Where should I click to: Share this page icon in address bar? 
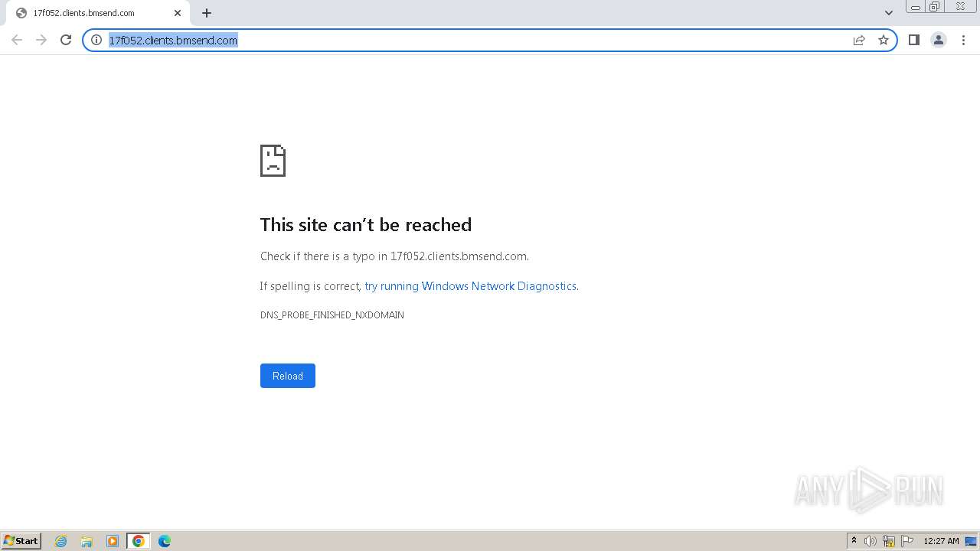(x=859, y=40)
